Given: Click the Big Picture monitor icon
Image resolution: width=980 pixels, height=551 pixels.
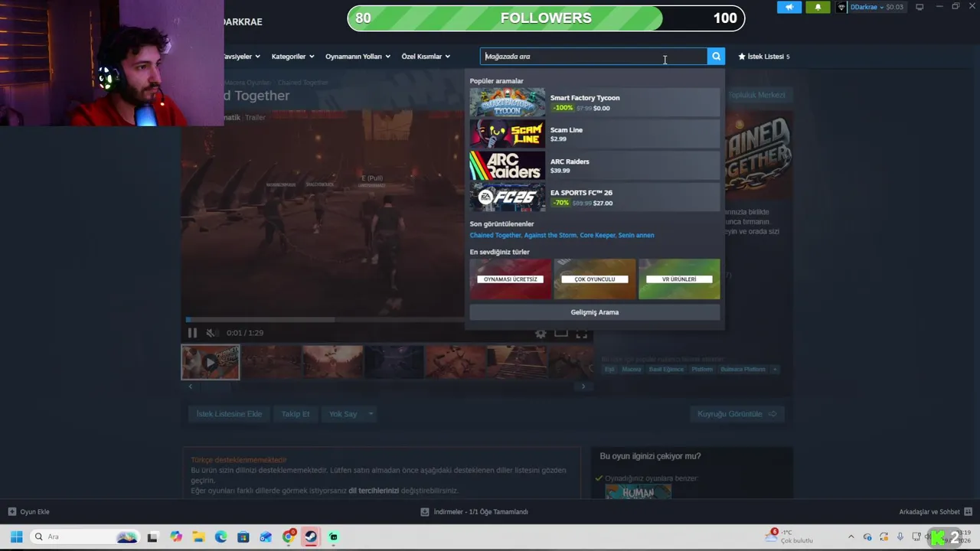Looking at the screenshot, I should (x=920, y=7).
